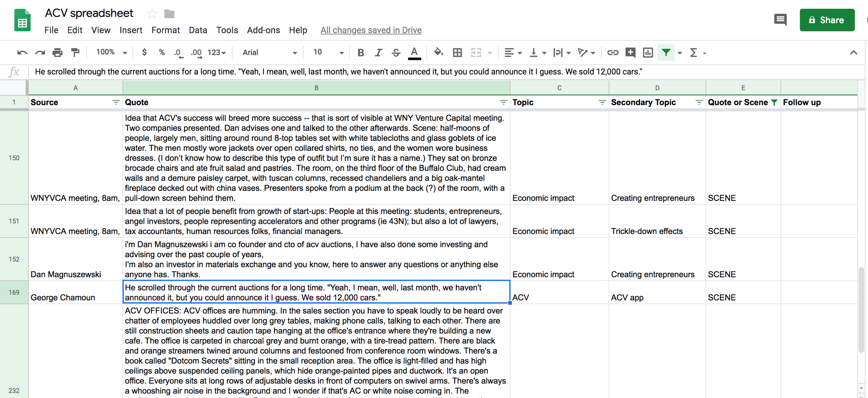Image resolution: width=868 pixels, height=398 pixels.
Task: Click the ACV app cell
Action: click(657, 292)
